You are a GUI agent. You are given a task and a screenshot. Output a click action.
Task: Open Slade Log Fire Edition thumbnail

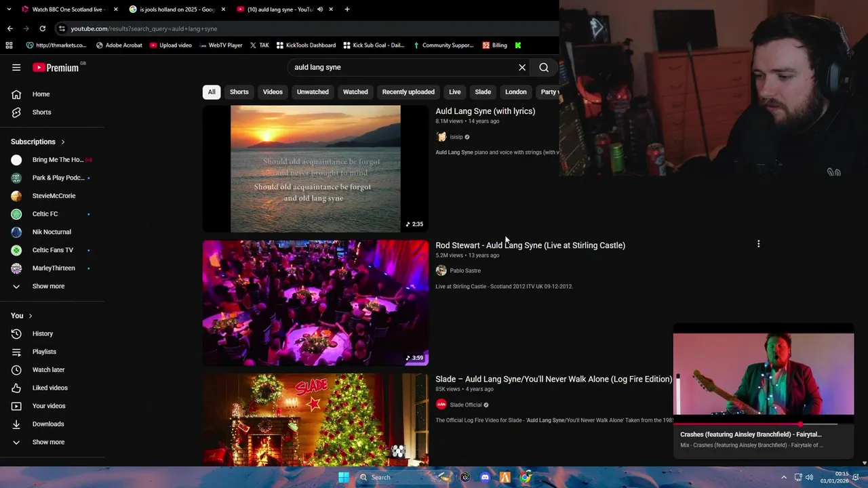(x=315, y=420)
